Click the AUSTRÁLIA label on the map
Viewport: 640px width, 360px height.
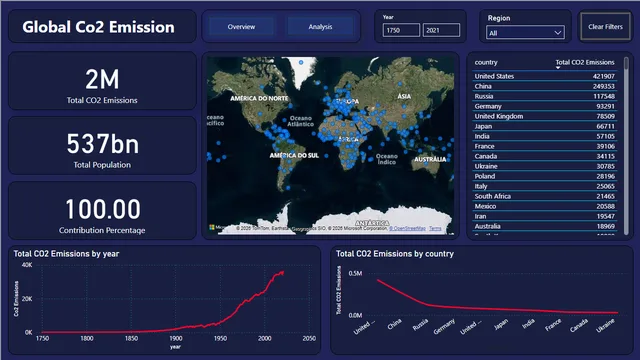click(430, 159)
